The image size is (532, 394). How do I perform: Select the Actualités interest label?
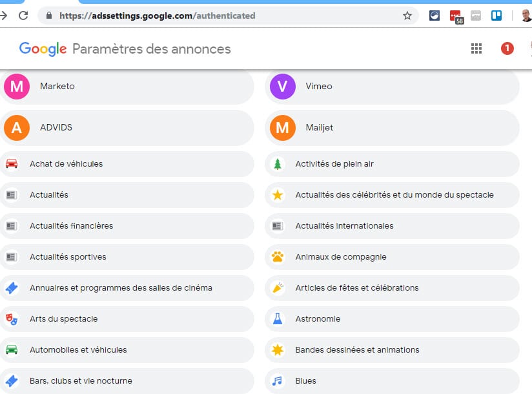tap(49, 195)
